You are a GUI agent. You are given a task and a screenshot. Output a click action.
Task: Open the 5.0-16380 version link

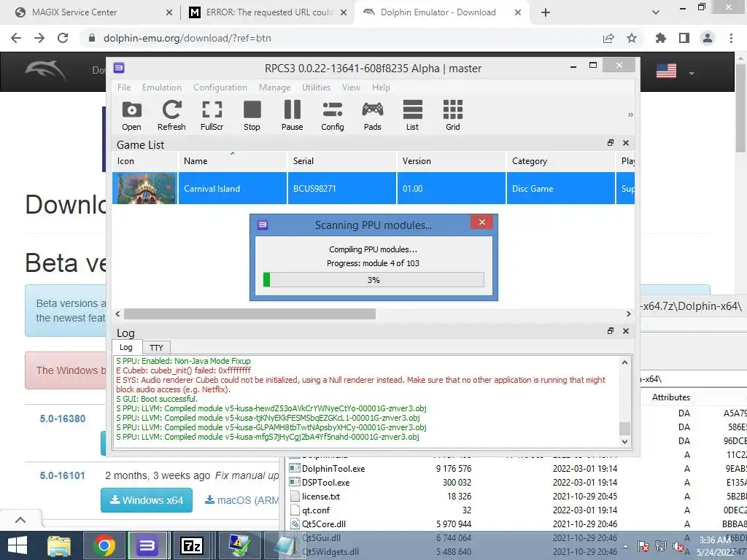tap(63, 419)
